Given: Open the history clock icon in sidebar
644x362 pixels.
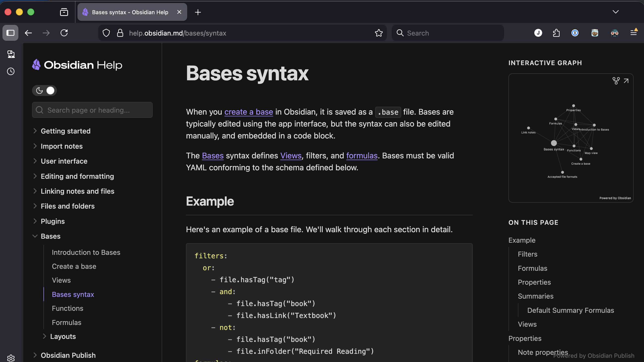Looking at the screenshot, I should 11,72.
